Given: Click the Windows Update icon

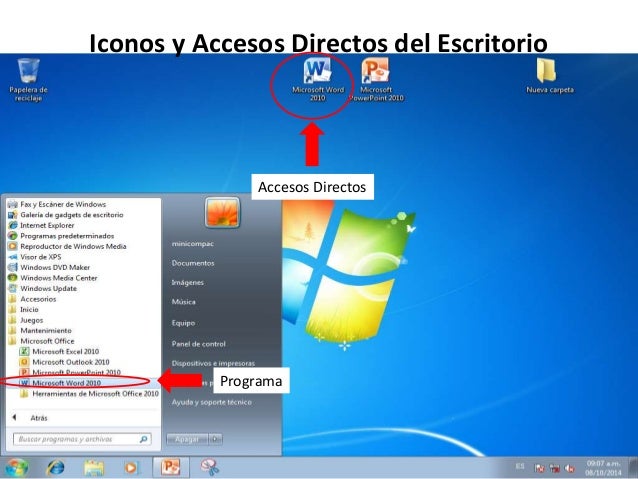Looking at the screenshot, I should (x=13, y=289).
